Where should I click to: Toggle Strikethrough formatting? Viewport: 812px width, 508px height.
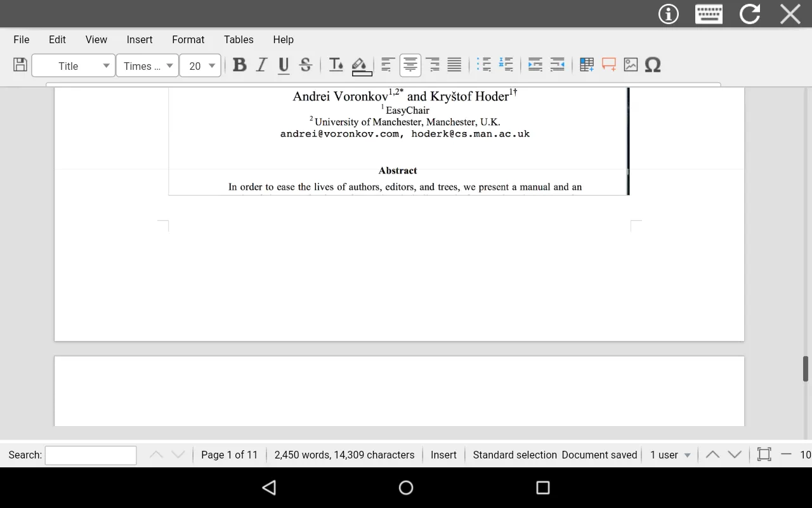click(x=306, y=65)
